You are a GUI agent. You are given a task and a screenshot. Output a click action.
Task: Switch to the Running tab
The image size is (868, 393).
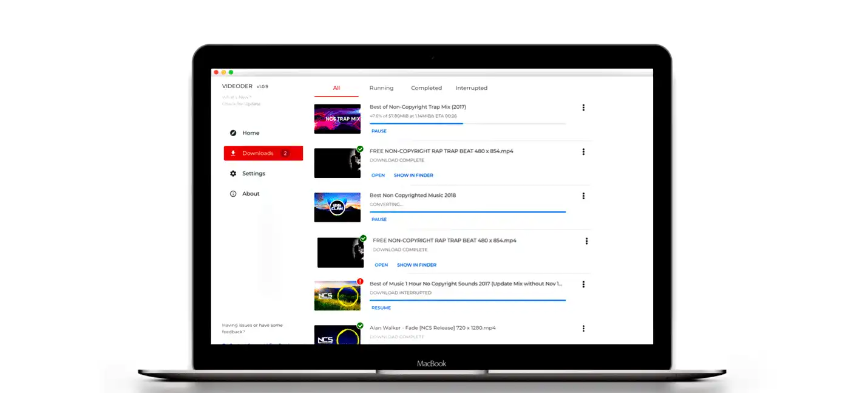[x=381, y=88]
